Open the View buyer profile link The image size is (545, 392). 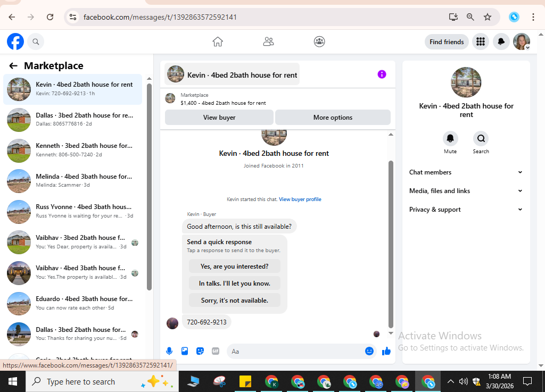[x=300, y=199]
